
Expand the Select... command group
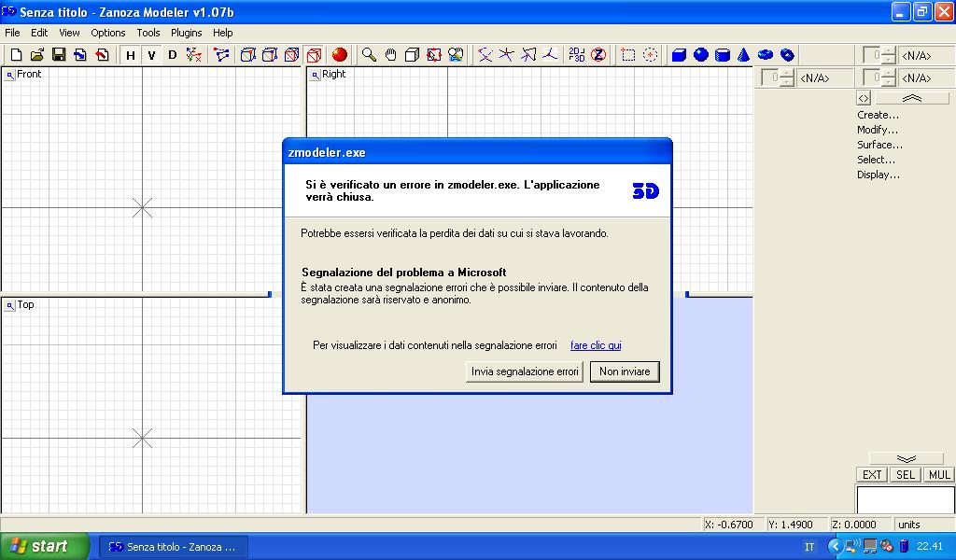tap(876, 160)
